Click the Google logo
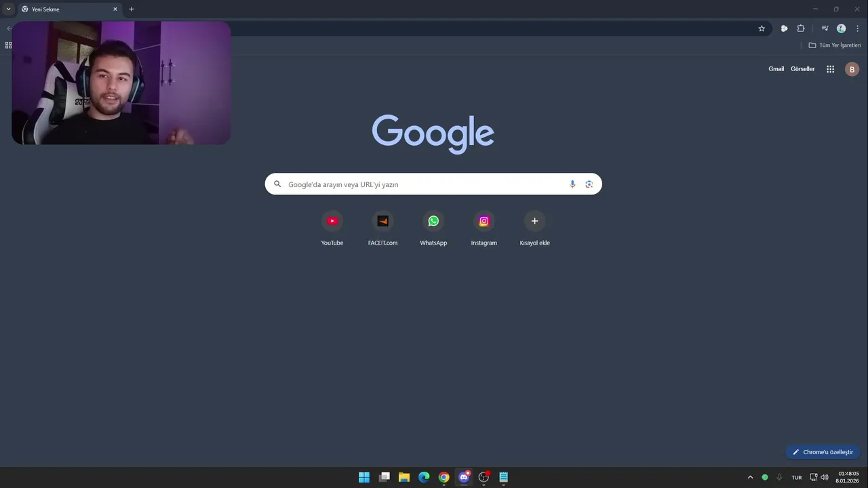 tap(433, 134)
